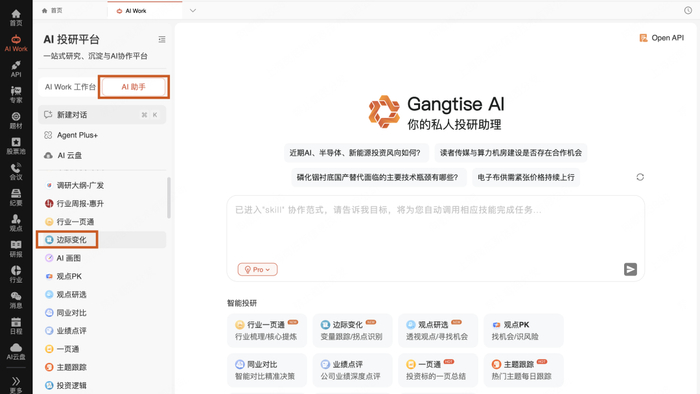Viewport: 700px width, 394px height.
Task: Open the tab list dropdown chevron
Action: pos(193,10)
